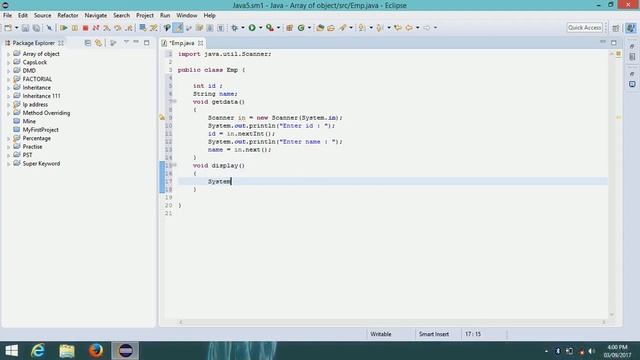
Task: Open Internet Explorer from the taskbar
Action: [38, 350]
